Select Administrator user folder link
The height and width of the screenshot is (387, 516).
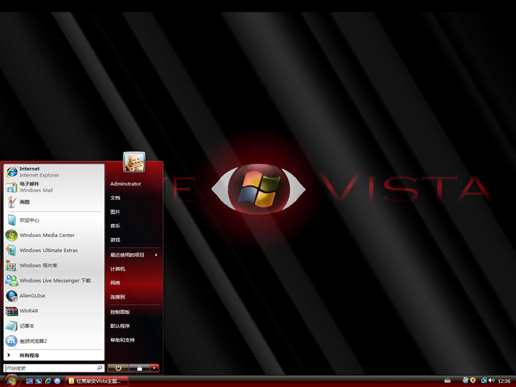(x=126, y=184)
